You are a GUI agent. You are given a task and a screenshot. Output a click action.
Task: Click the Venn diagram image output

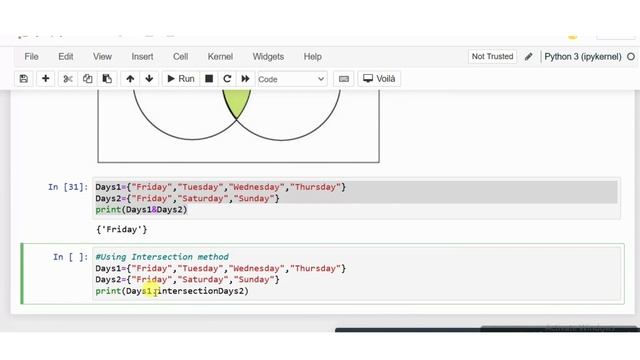tap(238, 126)
